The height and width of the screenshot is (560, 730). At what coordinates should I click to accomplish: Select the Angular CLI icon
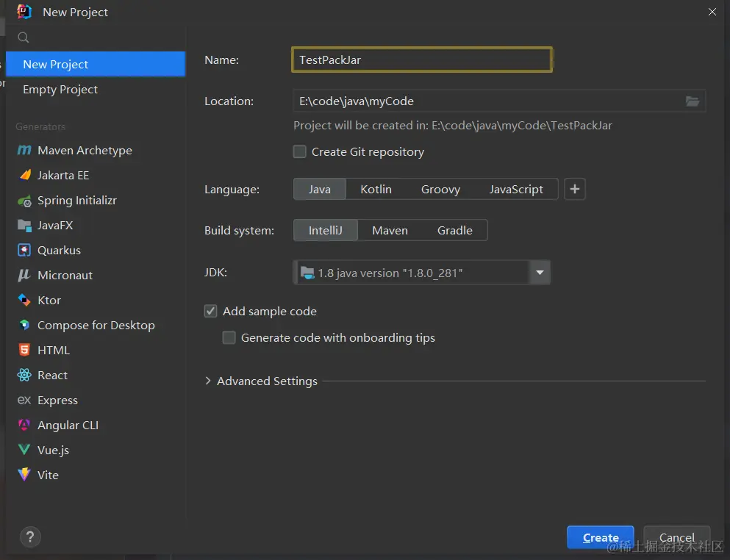tap(24, 426)
